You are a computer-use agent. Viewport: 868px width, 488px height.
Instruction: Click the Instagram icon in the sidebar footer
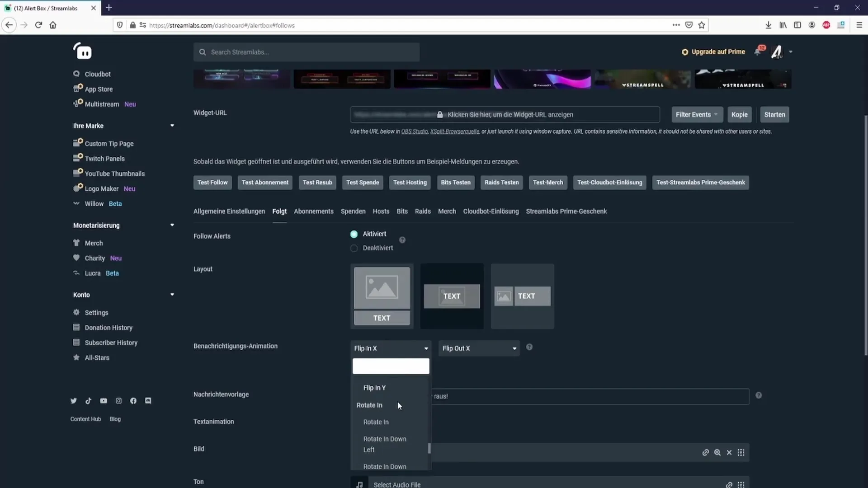pos(118,401)
